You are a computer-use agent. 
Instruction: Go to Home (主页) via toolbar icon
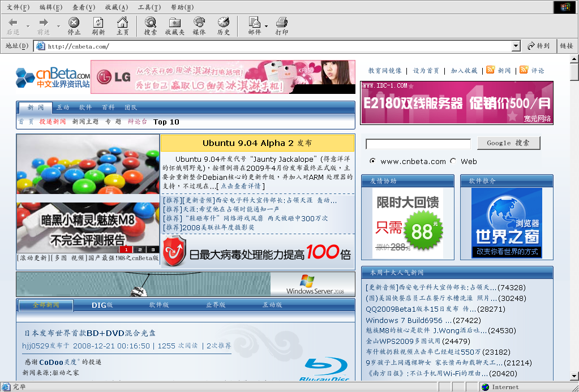click(123, 22)
